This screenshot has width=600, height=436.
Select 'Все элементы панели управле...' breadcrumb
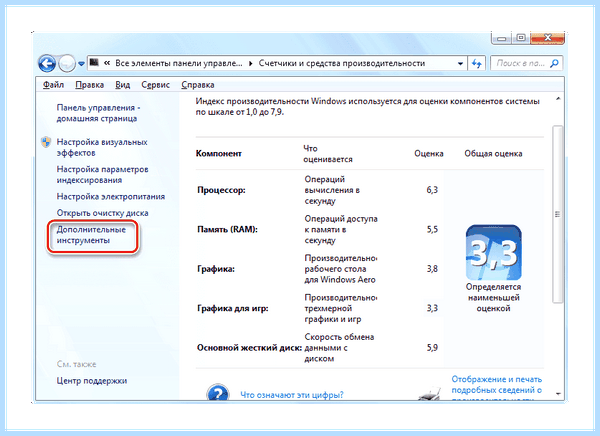[x=179, y=63]
